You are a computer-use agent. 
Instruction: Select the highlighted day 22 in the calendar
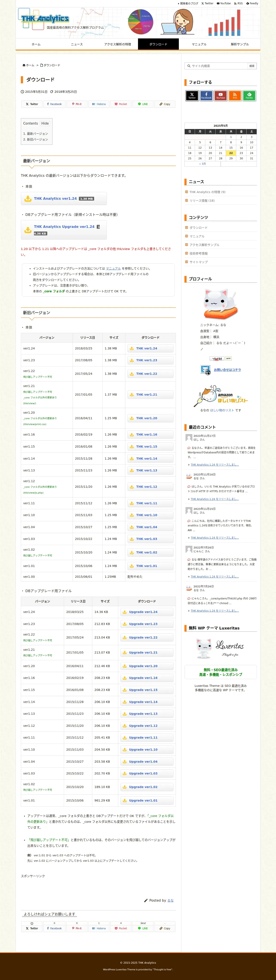(231, 153)
